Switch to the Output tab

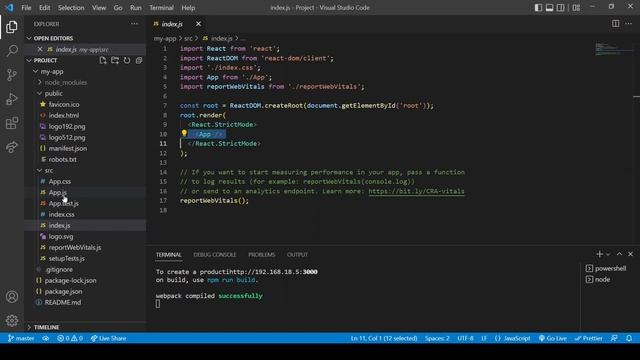pyautogui.click(x=297, y=255)
